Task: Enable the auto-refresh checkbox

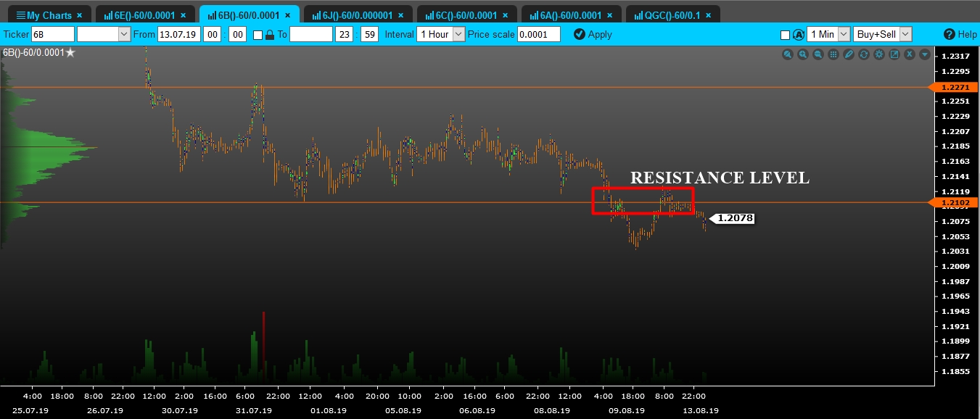Action: [785, 35]
